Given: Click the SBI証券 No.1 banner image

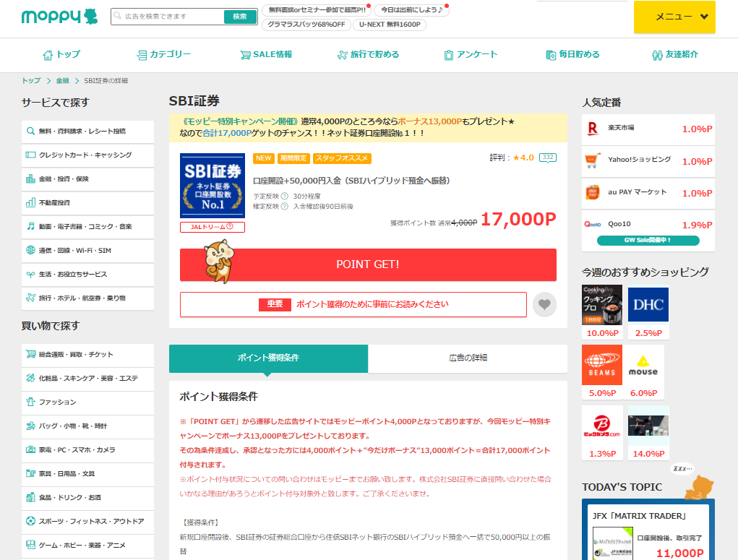Looking at the screenshot, I should [x=213, y=186].
